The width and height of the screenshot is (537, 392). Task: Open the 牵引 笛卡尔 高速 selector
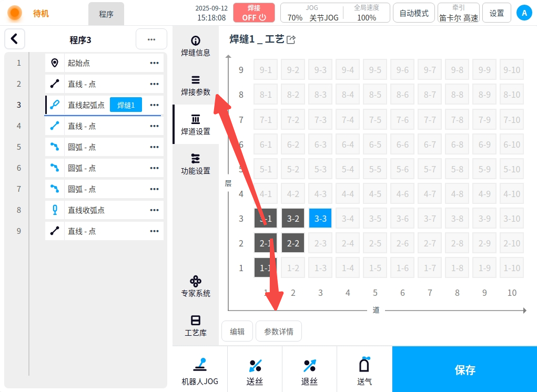pos(459,13)
